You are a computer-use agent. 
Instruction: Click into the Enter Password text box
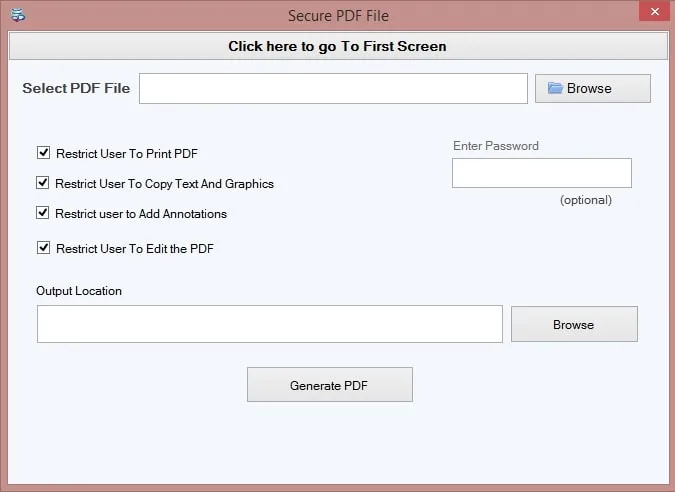click(x=541, y=173)
